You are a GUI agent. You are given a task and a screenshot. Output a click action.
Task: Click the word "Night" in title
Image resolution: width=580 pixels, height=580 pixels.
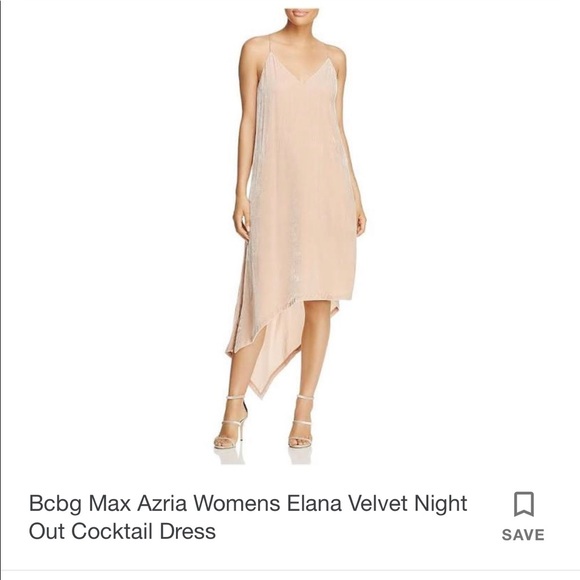tap(441, 504)
